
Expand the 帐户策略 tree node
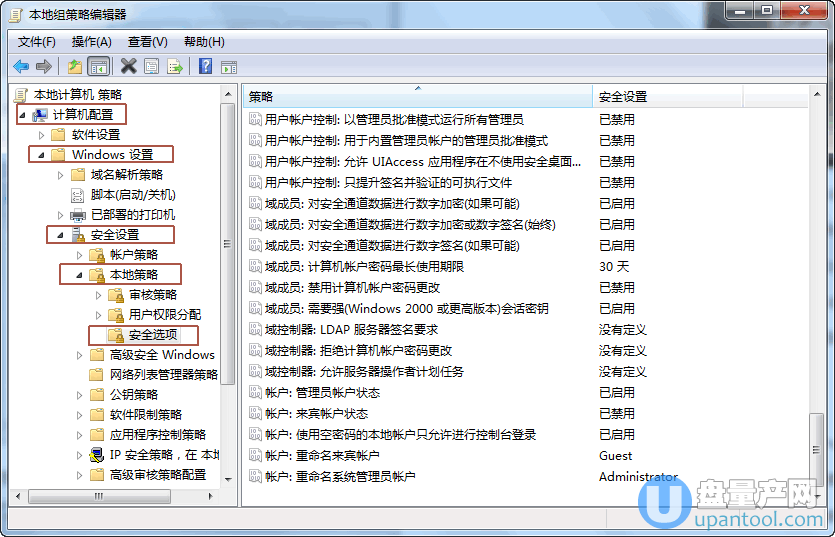tap(80, 255)
